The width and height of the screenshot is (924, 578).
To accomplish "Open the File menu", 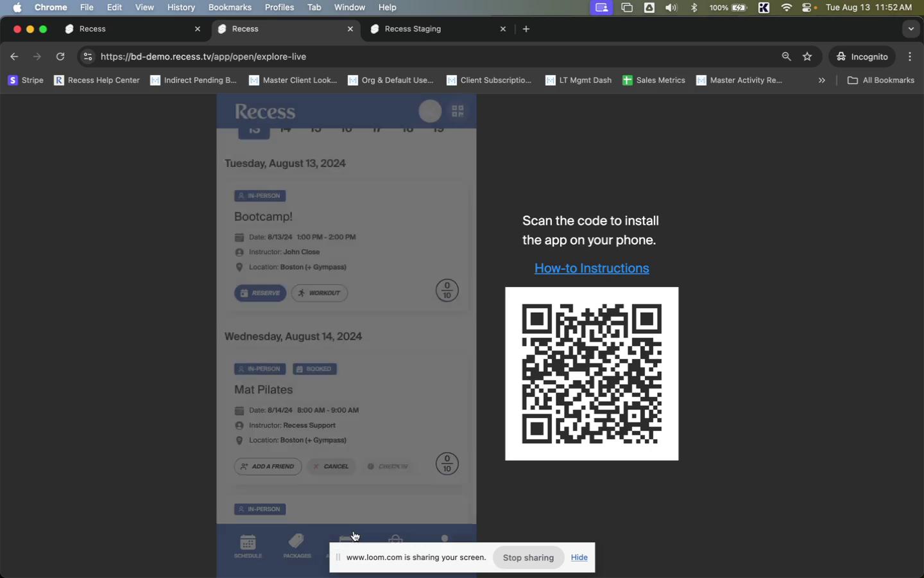I will tap(87, 8).
